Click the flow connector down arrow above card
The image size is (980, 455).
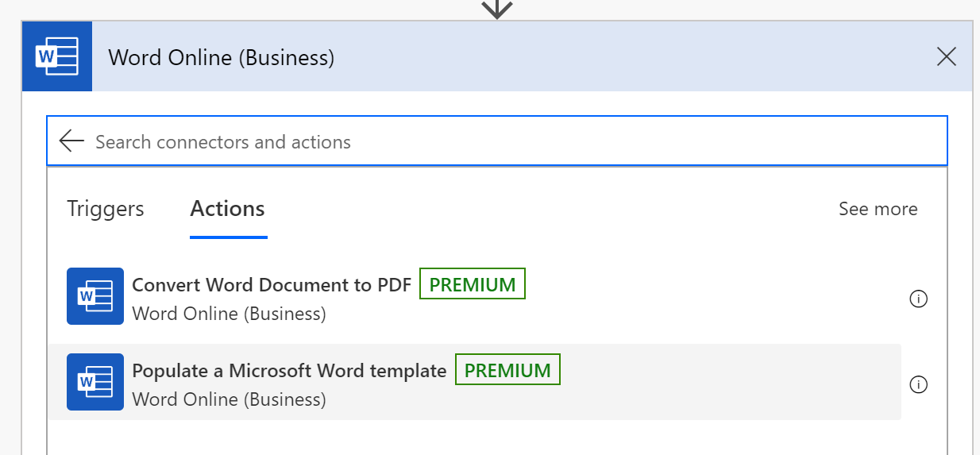tap(497, 9)
